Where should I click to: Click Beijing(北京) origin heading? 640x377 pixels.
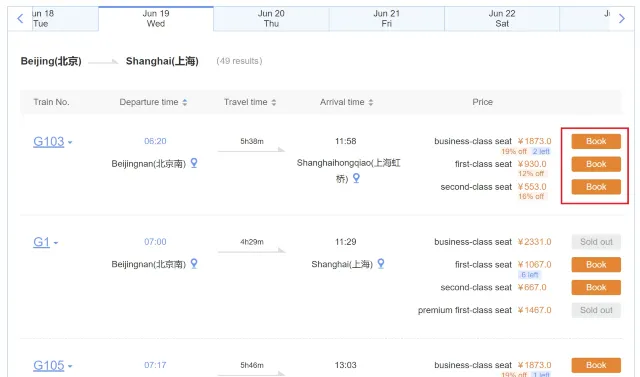pos(51,61)
